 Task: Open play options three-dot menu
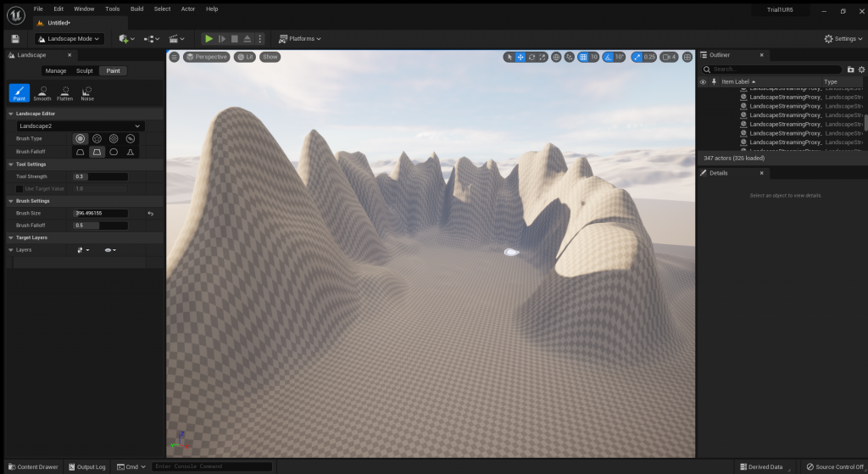[x=259, y=39]
